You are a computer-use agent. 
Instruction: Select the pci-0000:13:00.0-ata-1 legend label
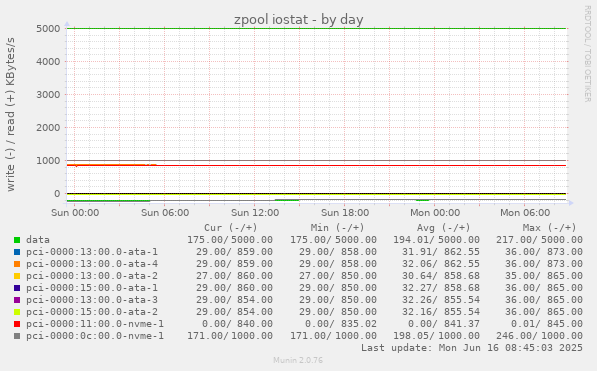[92, 252]
